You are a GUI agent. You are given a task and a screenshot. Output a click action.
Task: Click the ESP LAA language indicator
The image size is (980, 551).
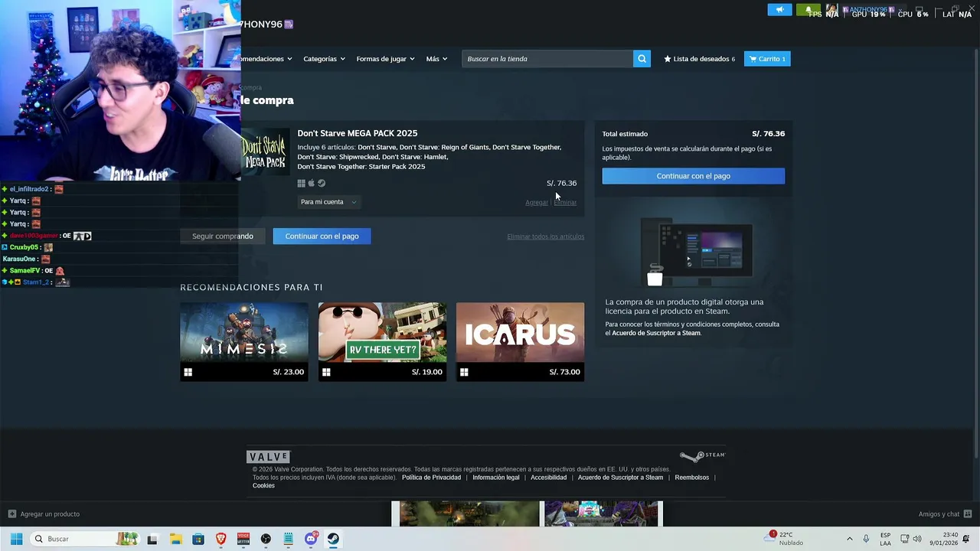[x=885, y=539]
